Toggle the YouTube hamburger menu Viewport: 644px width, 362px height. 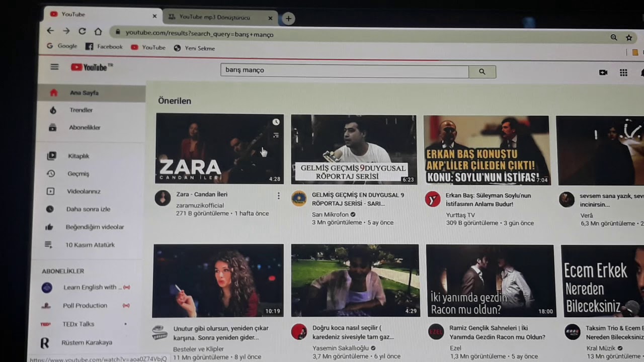54,66
